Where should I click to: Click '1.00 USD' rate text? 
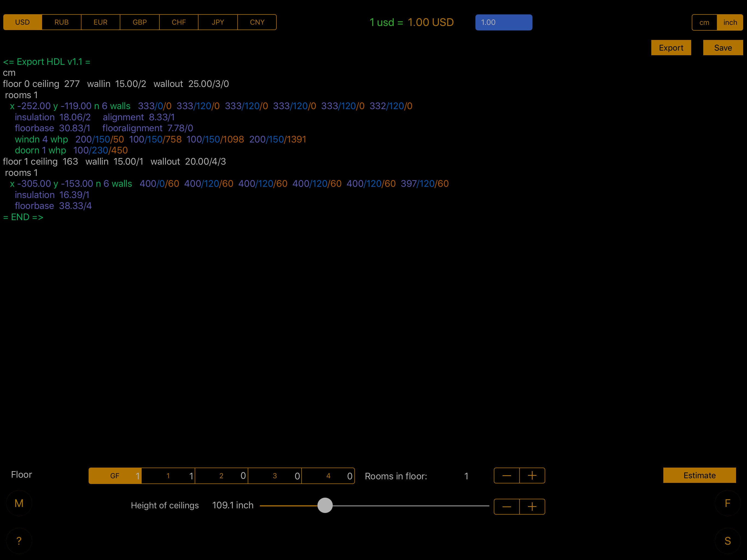click(x=431, y=22)
